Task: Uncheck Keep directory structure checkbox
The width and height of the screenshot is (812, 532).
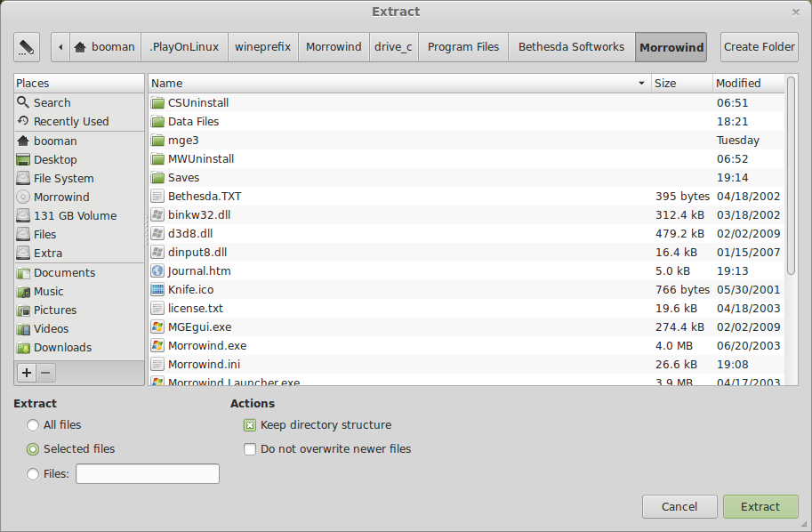Action: [x=250, y=425]
